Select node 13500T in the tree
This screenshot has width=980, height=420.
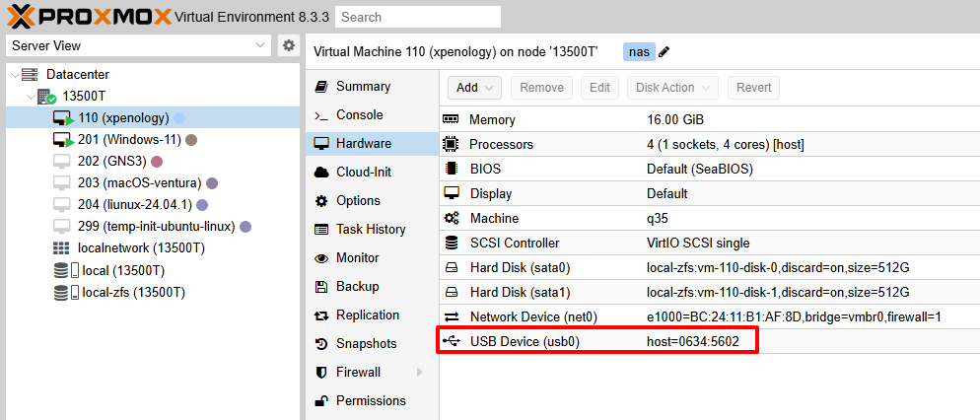pos(85,97)
